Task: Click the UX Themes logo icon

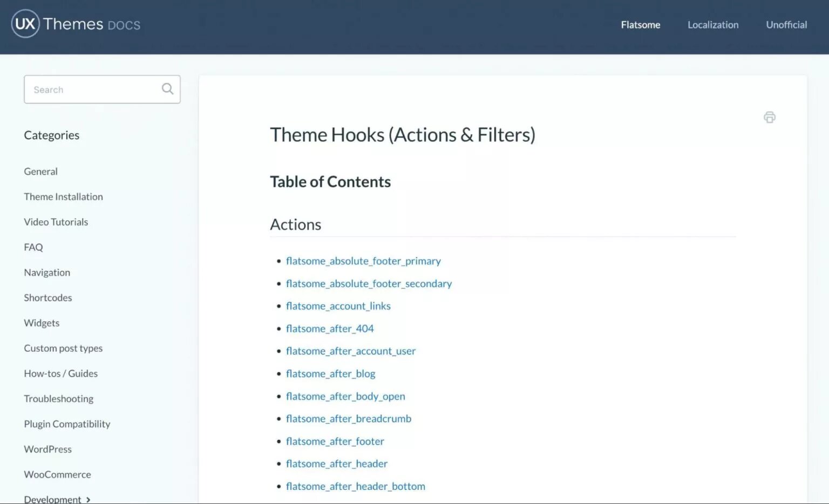Action: (24, 23)
